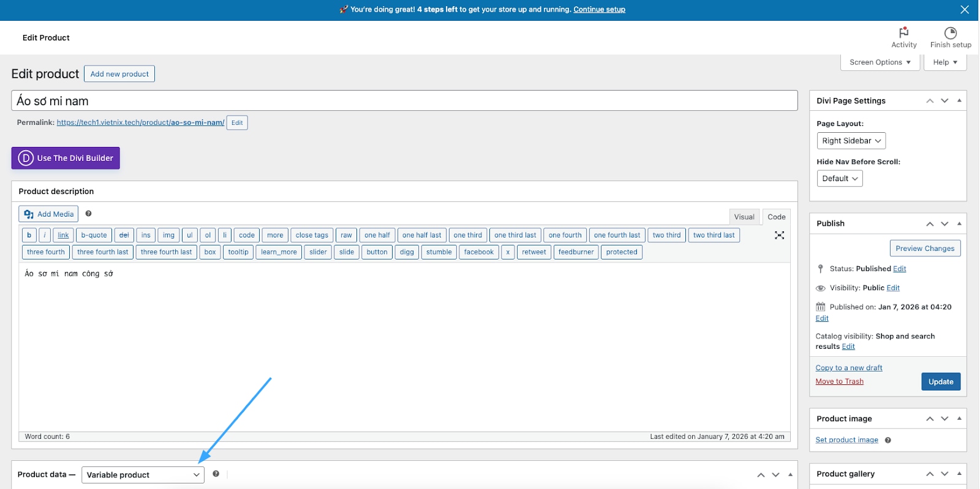This screenshot has height=489, width=980.
Task: Open Hide Nav Before Scroll dropdown
Action: point(839,179)
